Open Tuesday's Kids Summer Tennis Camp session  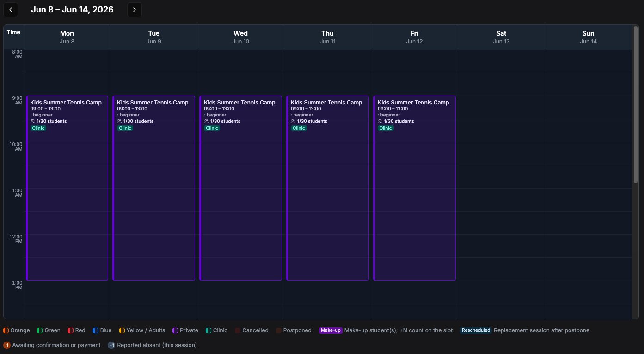154,188
